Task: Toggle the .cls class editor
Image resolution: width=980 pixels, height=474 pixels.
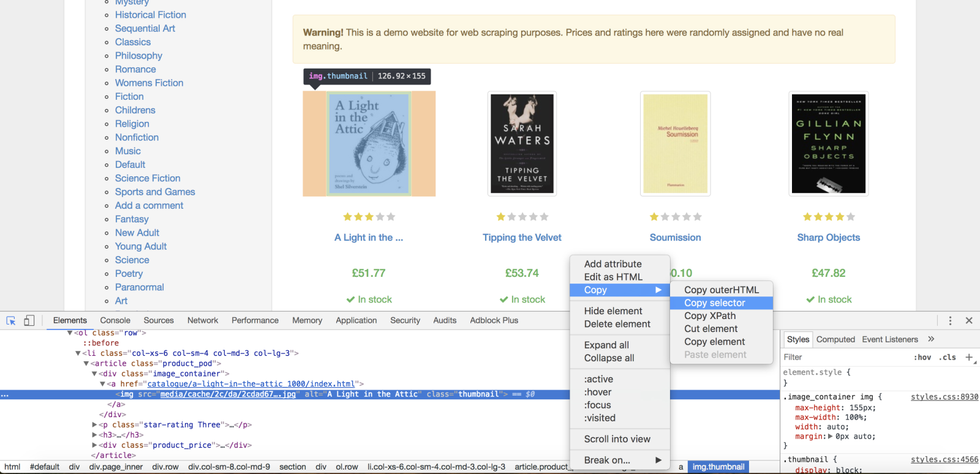Action: click(948, 357)
